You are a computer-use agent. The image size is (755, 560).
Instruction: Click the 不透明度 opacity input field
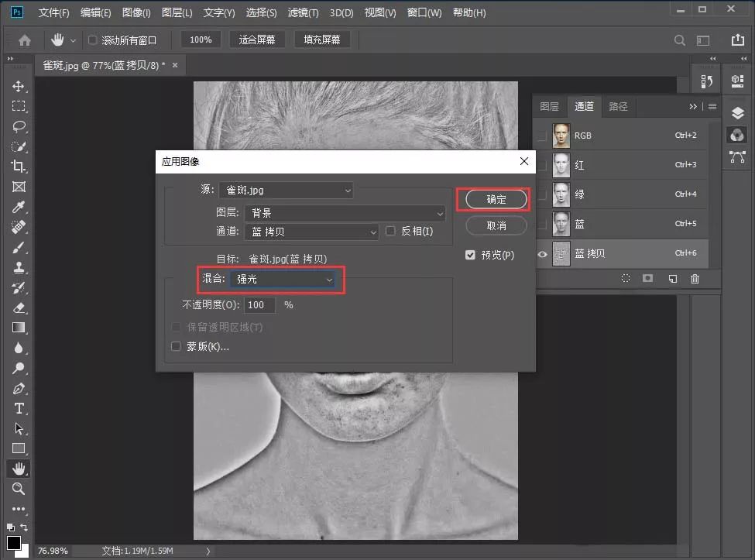tap(259, 304)
